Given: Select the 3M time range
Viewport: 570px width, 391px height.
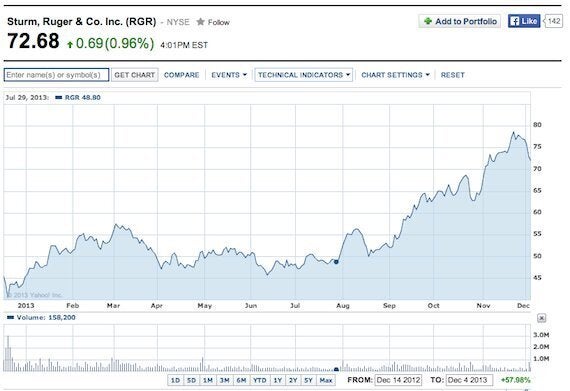Looking at the screenshot, I should tap(224, 380).
